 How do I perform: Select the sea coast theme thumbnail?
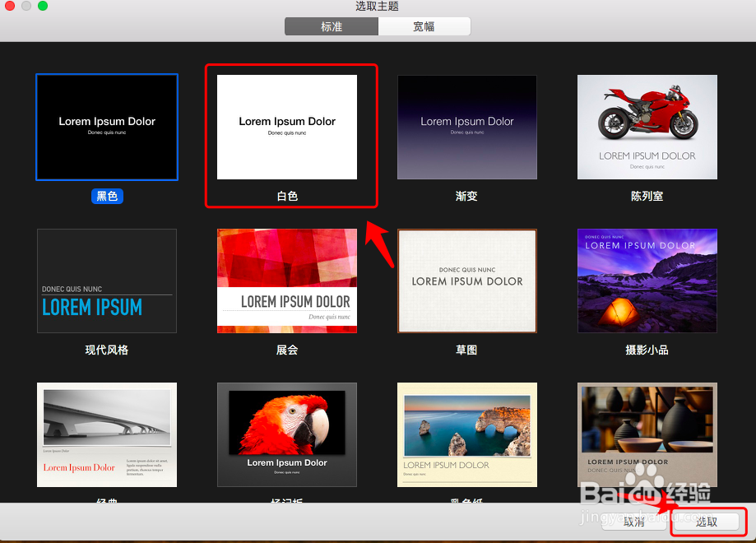click(x=467, y=434)
